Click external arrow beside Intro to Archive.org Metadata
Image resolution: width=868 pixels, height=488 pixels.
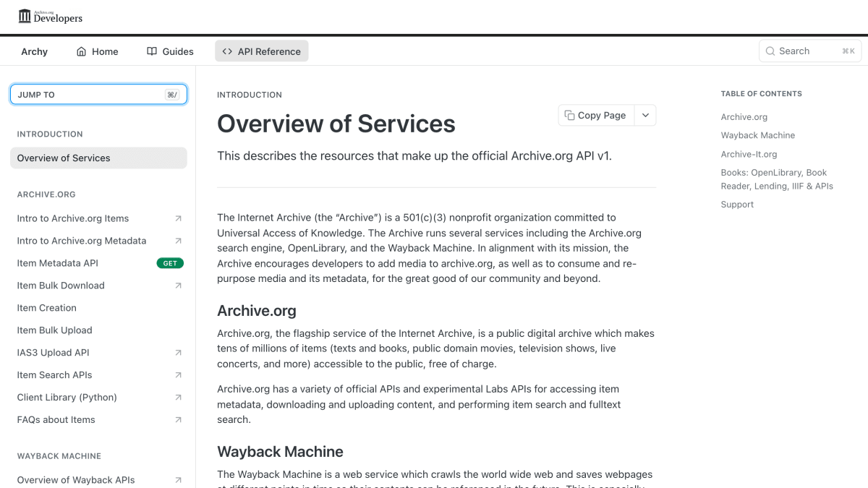pos(179,241)
